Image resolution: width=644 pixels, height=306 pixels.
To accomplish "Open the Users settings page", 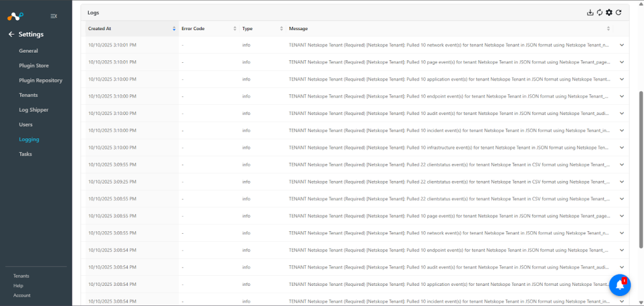I will (25, 124).
